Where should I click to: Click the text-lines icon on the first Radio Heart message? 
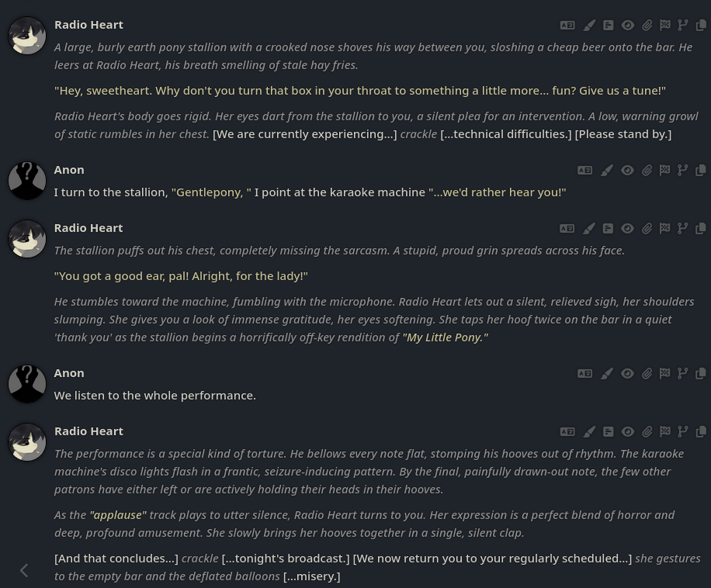coord(608,26)
